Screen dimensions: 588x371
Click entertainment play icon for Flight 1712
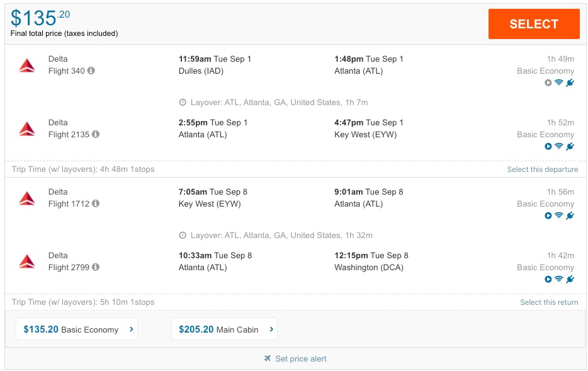[548, 216]
